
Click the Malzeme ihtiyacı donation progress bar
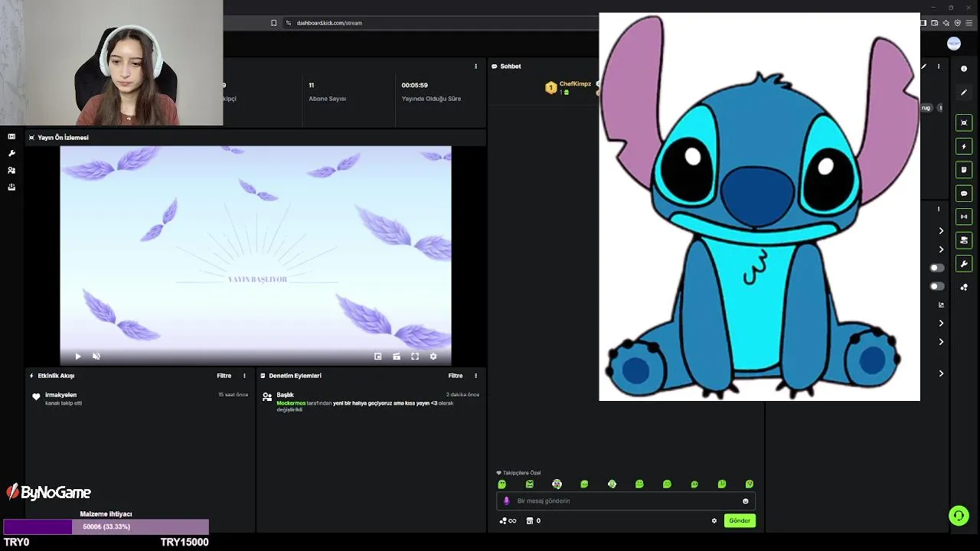pyautogui.click(x=106, y=527)
